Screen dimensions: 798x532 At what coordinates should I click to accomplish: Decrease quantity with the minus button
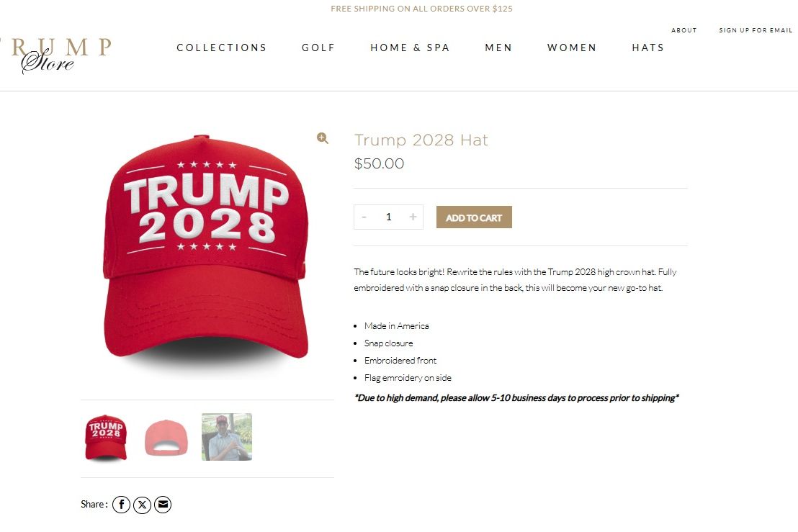pos(364,217)
